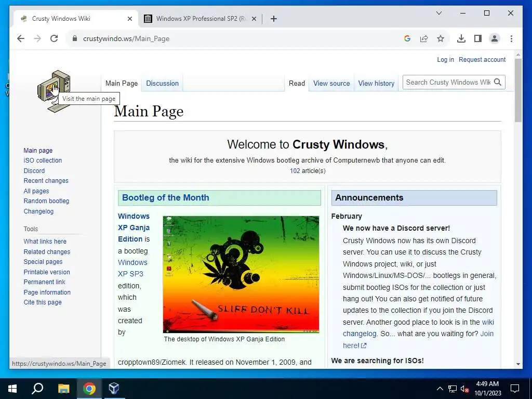The image size is (532, 399).
Task: Click in Search Crusty Windows Wiki field
Action: [x=448, y=82]
